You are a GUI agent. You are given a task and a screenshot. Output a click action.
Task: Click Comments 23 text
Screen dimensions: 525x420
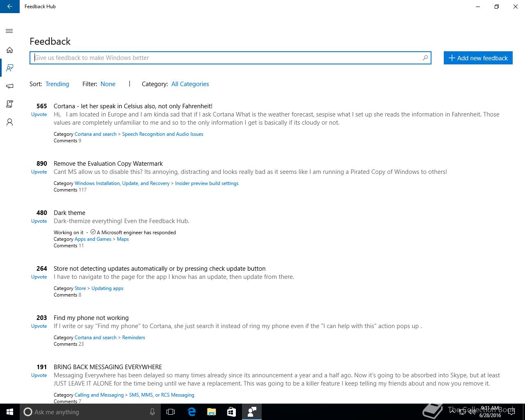tap(68, 344)
